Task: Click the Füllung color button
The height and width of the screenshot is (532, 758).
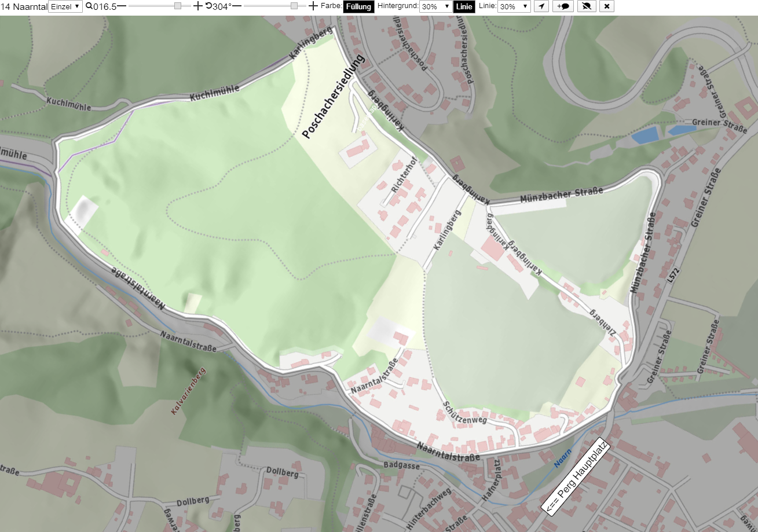Action: point(359,6)
